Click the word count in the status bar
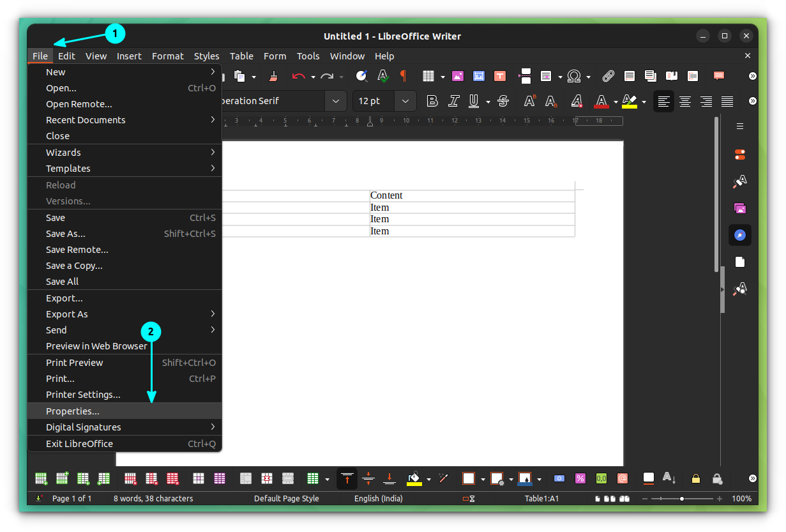 pos(153,498)
